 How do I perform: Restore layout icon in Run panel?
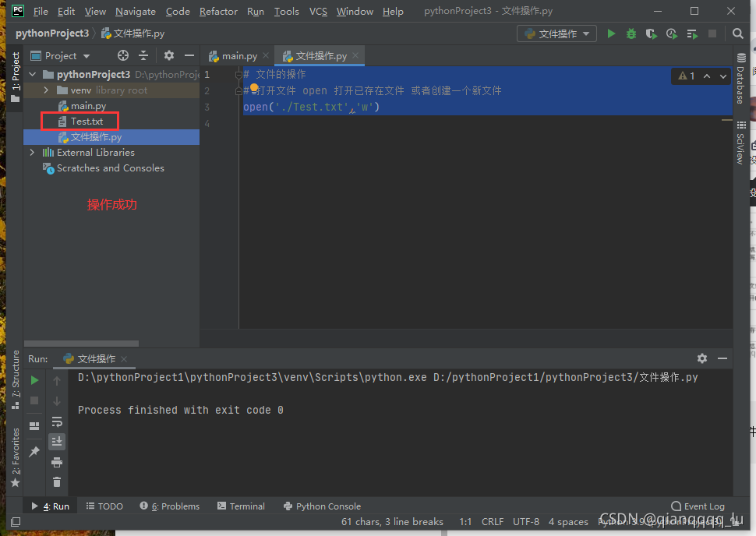point(34,426)
